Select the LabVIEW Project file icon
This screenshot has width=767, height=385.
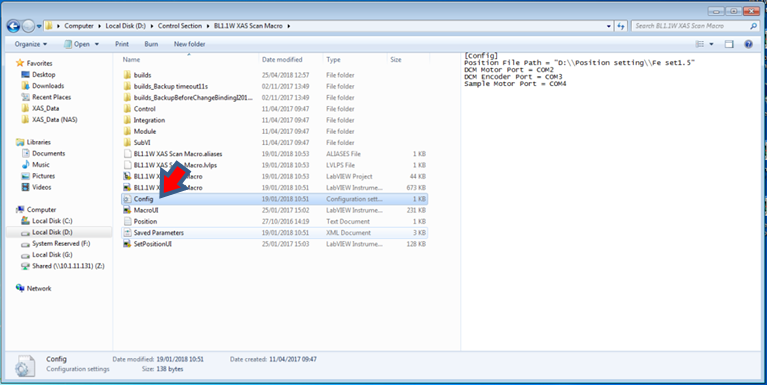(127, 176)
